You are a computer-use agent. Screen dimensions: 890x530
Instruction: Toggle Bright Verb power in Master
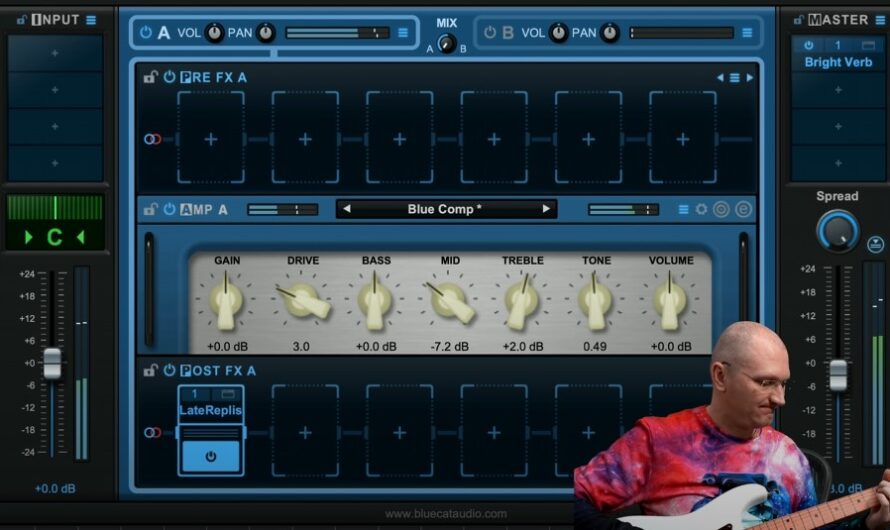click(x=809, y=45)
